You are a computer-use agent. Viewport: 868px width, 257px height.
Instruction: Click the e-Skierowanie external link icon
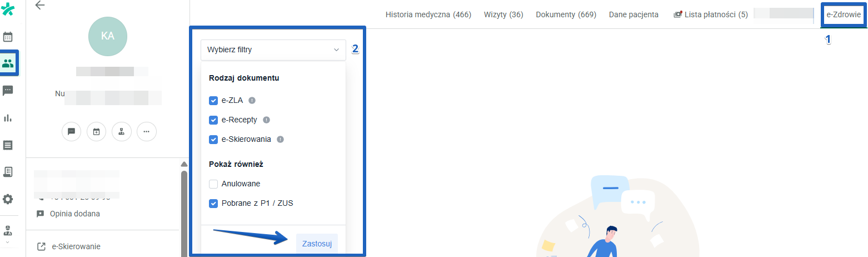click(41, 246)
